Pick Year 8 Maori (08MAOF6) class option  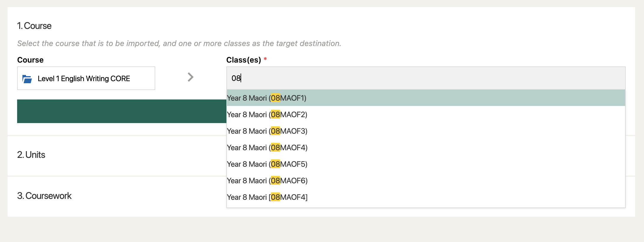point(426,181)
